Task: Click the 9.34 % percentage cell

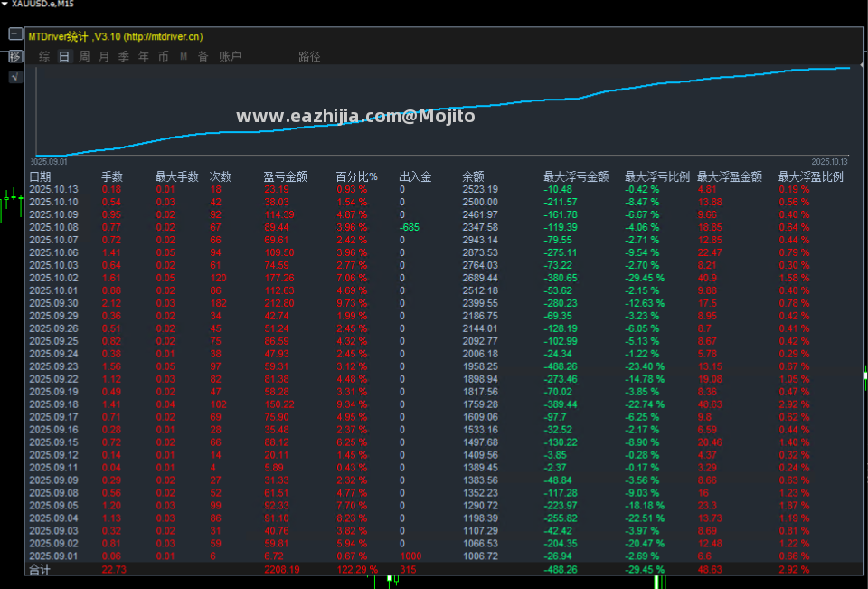Action: pos(352,404)
